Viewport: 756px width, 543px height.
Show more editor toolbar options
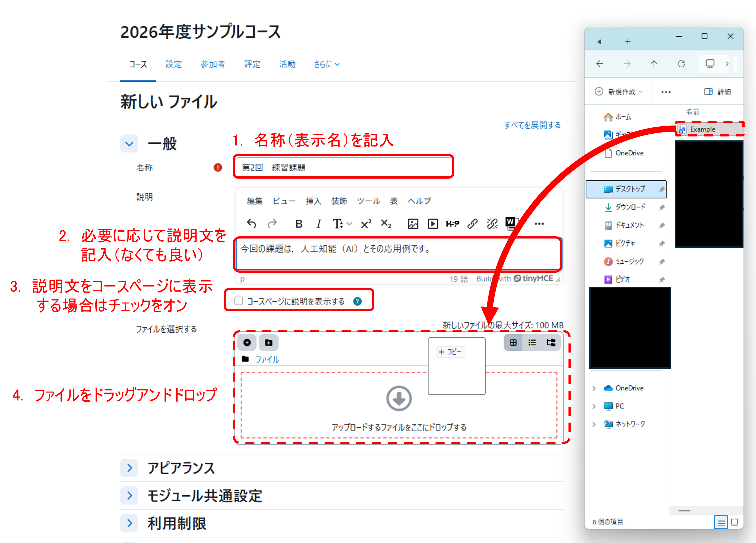539,224
